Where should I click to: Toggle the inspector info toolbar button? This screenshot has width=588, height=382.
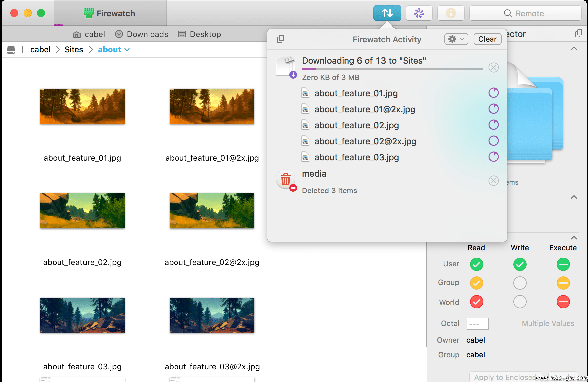pos(451,13)
